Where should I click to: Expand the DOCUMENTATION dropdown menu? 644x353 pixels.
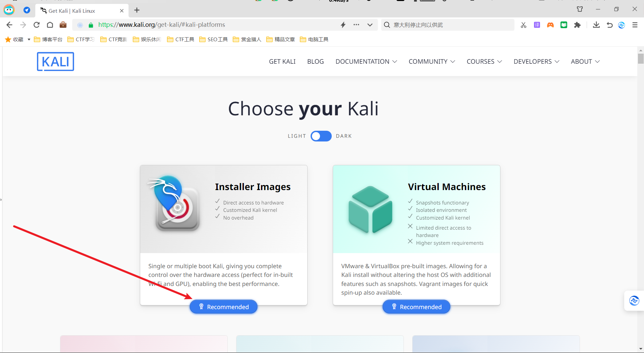click(366, 62)
